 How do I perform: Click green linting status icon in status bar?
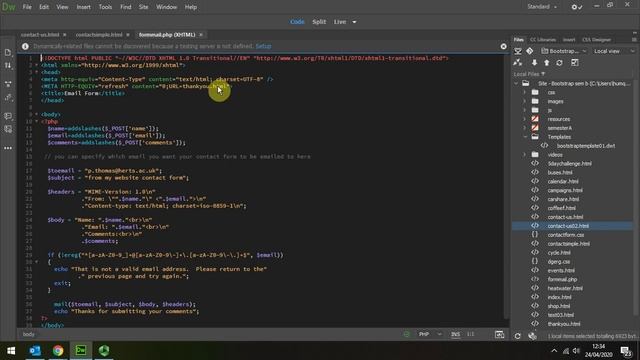pos(407,334)
